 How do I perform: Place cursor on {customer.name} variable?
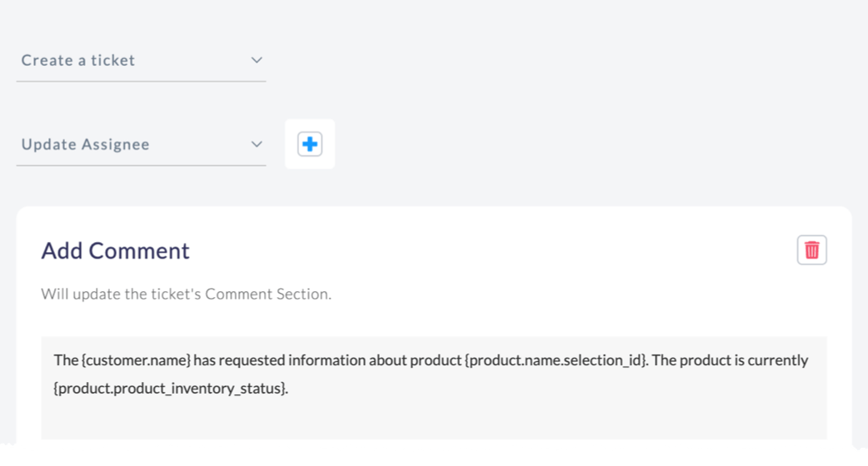point(136,360)
